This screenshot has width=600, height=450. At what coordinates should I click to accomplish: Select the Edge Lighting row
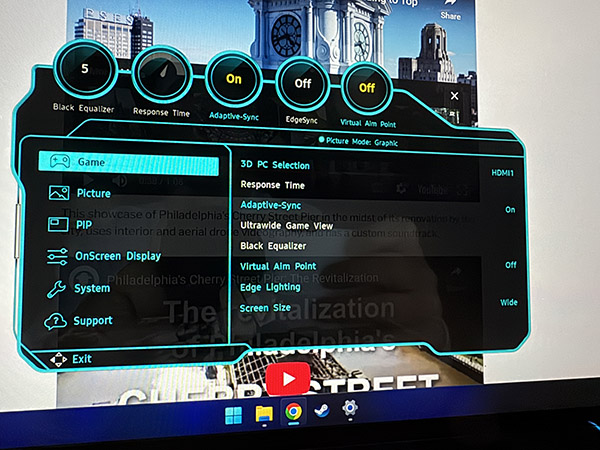pyautogui.click(x=270, y=287)
